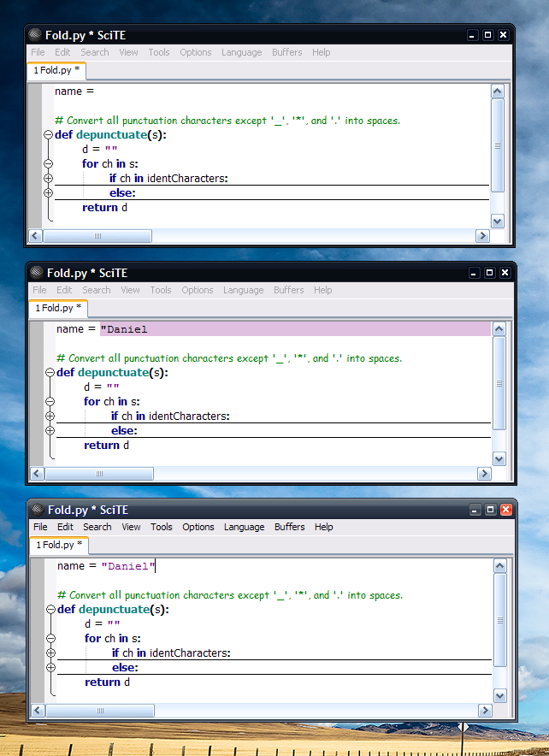The height and width of the screenshot is (756, 549).
Task: Expand the folded 'else:' block in the middle window
Action: [50, 430]
